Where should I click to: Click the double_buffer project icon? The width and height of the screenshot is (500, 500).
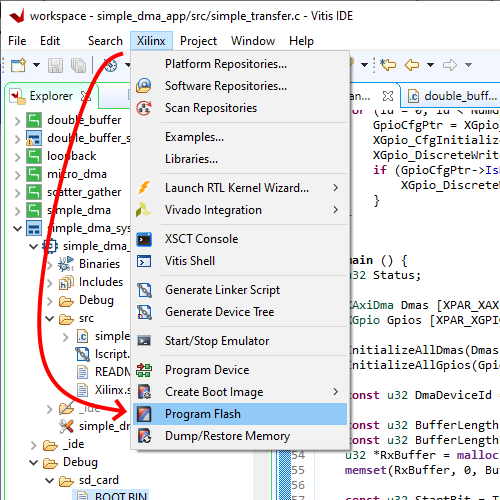34,120
